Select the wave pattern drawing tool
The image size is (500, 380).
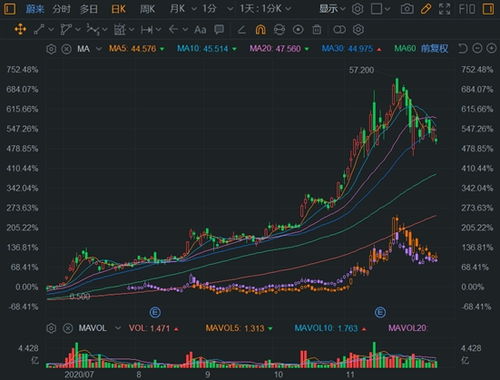click(x=93, y=30)
